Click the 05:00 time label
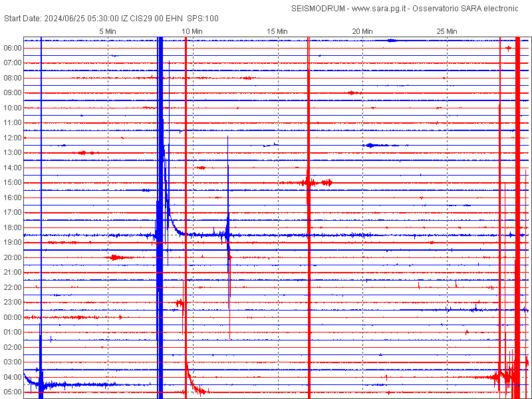The height and width of the screenshot is (399, 532). tap(13, 392)
